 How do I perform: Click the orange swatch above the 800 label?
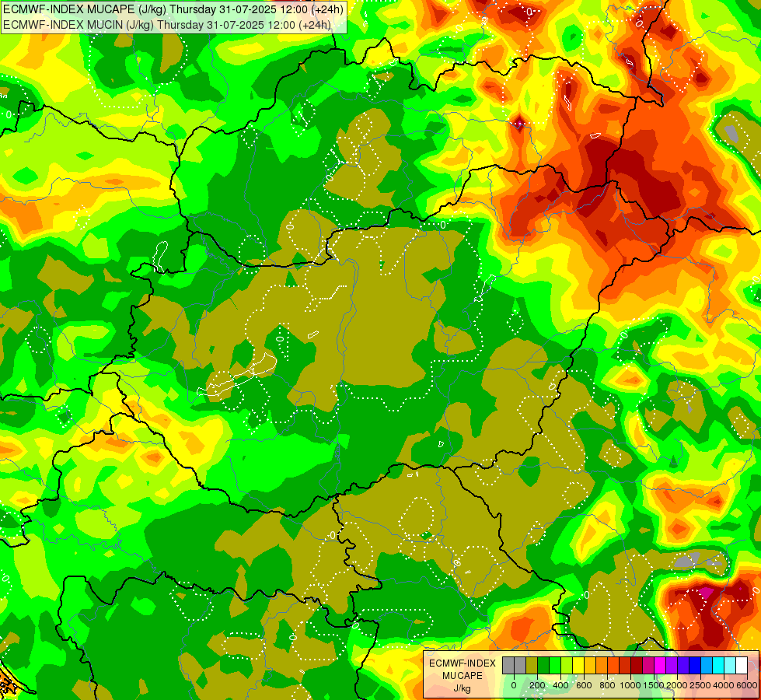602,665
